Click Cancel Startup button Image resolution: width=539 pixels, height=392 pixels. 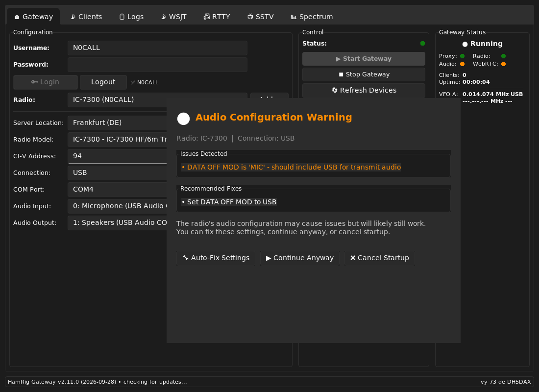tap(379, 258)
